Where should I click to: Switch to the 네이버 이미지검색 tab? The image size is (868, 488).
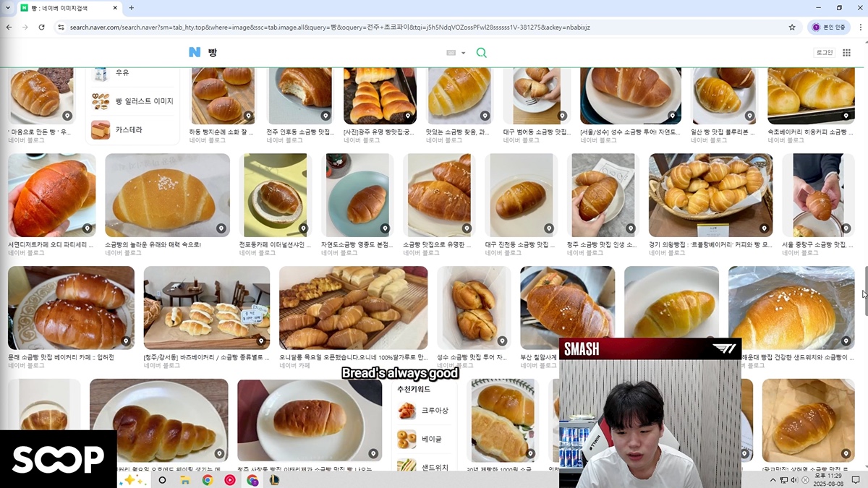coord(61,8)
